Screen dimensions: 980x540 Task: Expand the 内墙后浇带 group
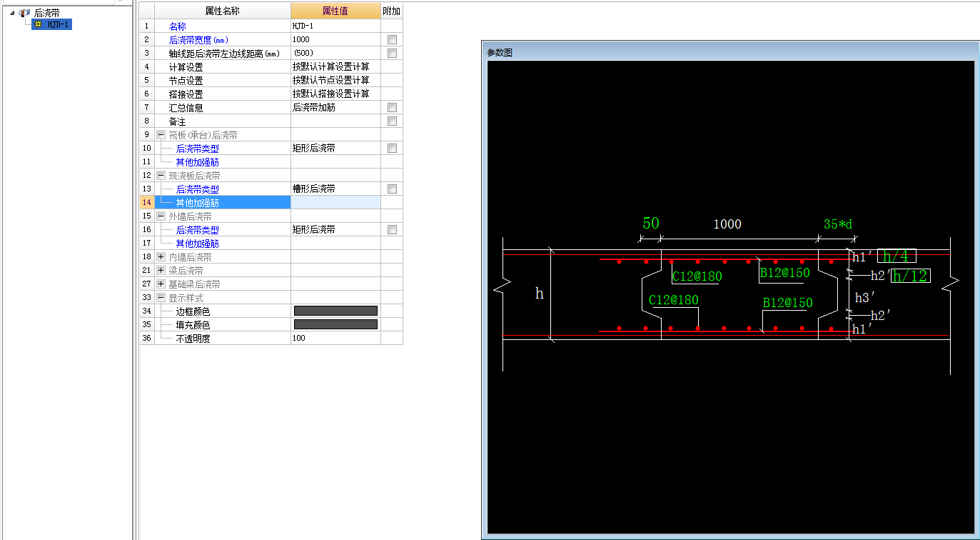161,256
